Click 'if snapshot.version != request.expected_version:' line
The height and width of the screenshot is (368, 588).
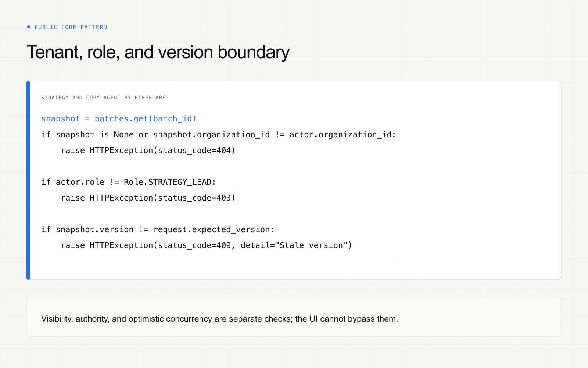158,230
